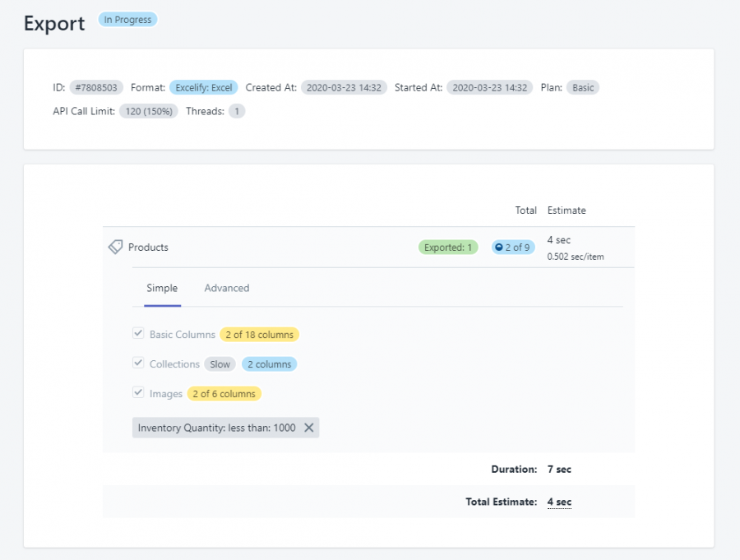Open the Total Estimate 4 sec link
This screenshot has width=740, height=560.
tap(559, 501)
